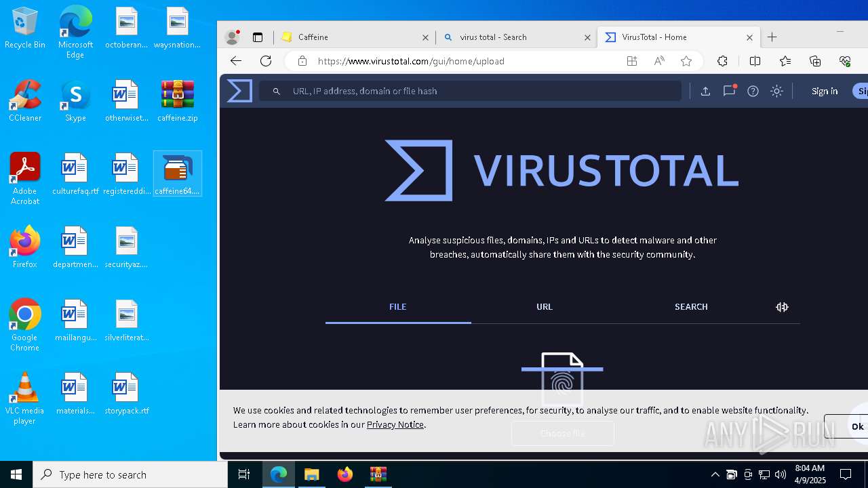Open volume control in system tray
868x488 pixels.
[781, 474]
